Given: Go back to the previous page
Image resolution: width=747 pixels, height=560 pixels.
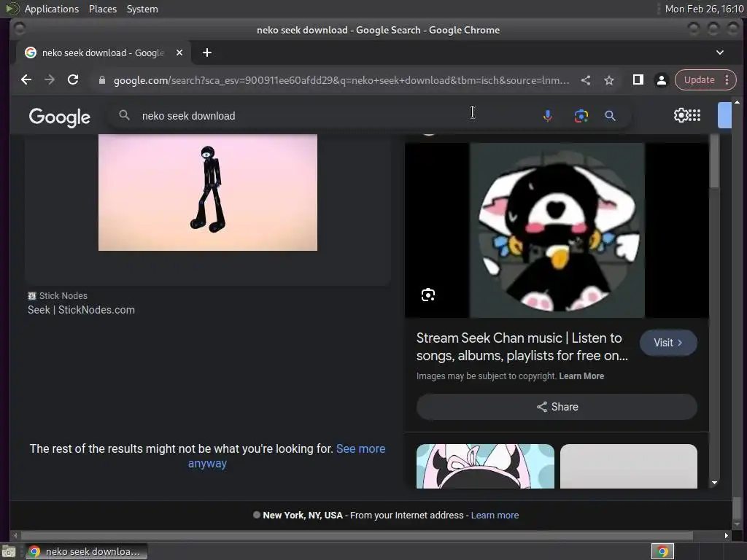Looking at the screenshot, I should pos(26,80).
